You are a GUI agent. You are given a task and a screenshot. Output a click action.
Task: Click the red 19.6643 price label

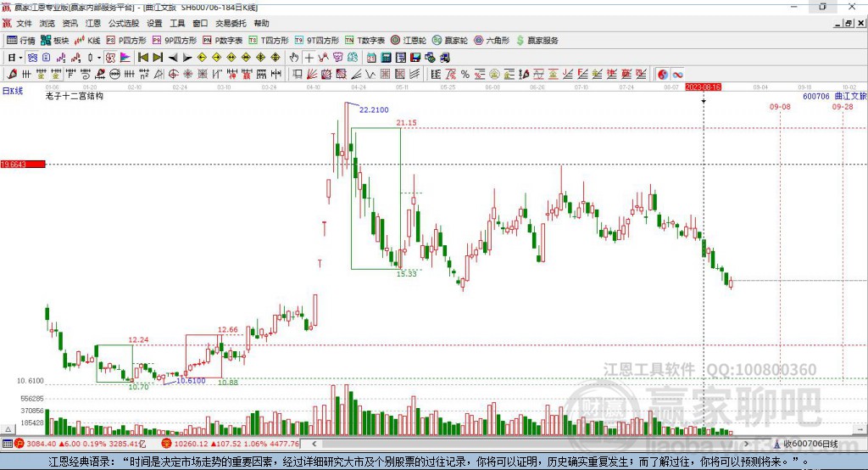(x=23, y=164)
